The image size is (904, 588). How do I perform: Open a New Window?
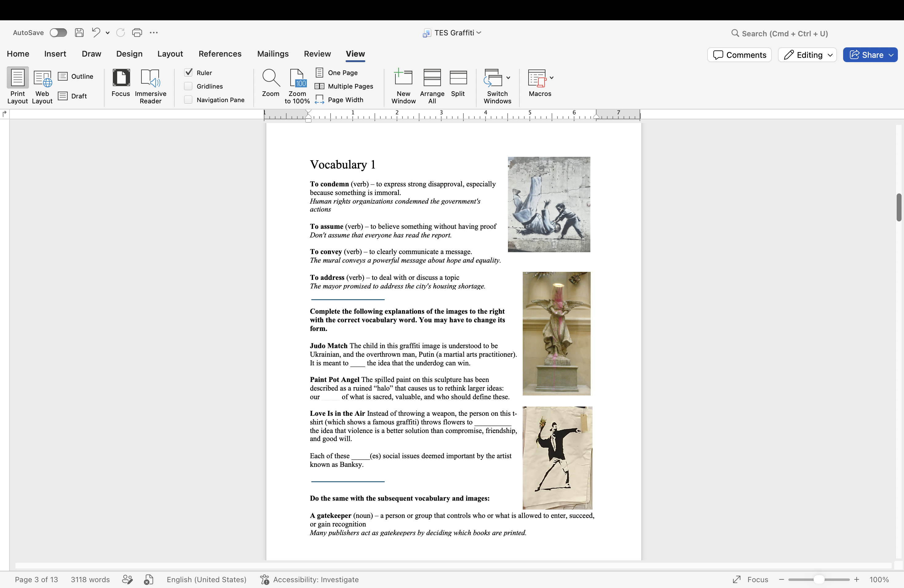403,86
